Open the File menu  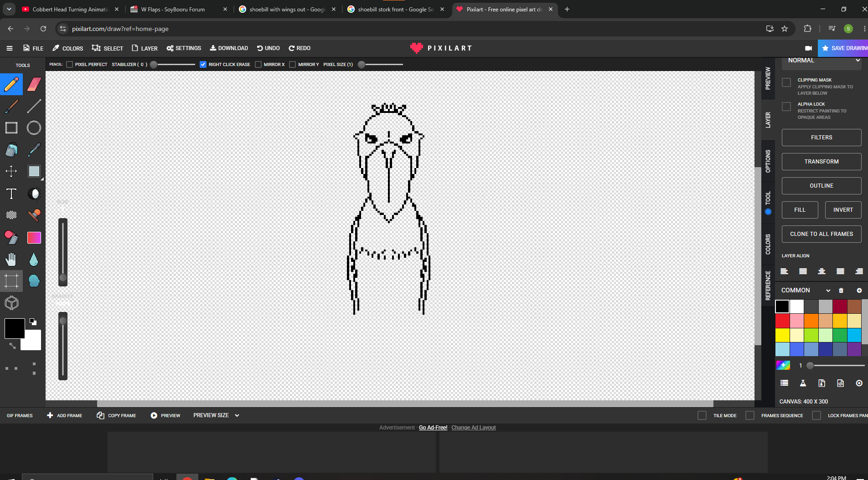point(33,48)
